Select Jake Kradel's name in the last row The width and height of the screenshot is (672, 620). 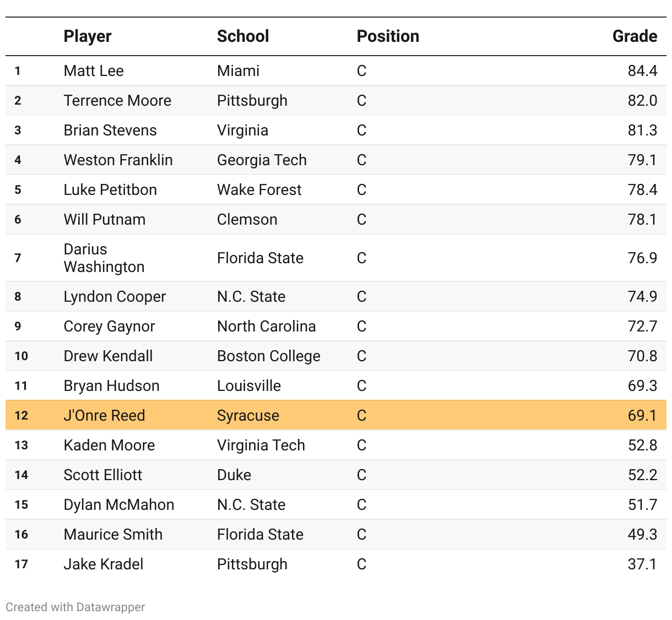tap(104, 564)
